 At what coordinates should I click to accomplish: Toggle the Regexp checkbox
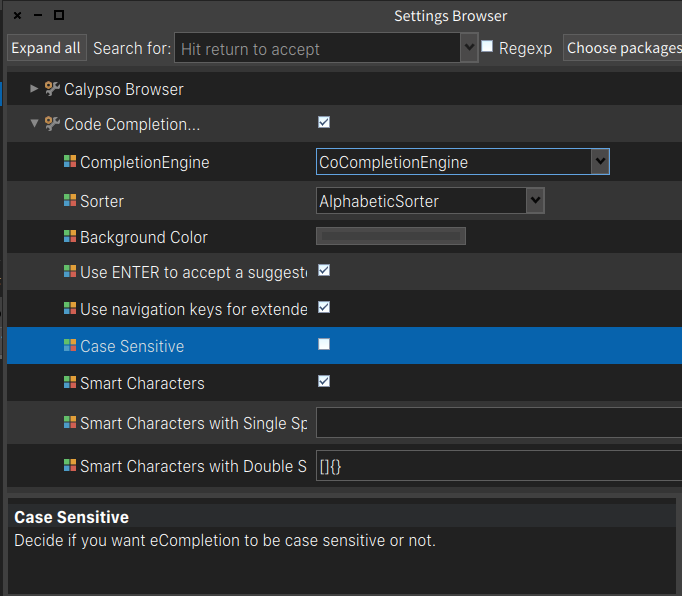487,47
